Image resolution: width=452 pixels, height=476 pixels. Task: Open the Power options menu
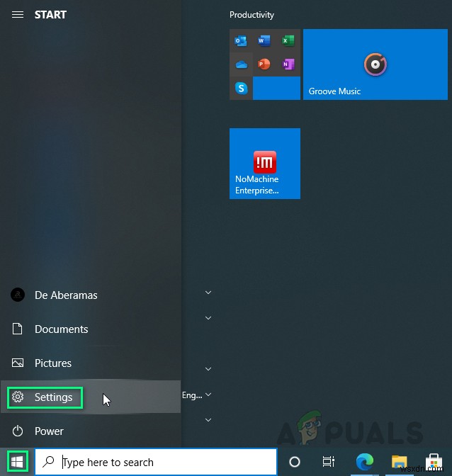pos(91,431)
